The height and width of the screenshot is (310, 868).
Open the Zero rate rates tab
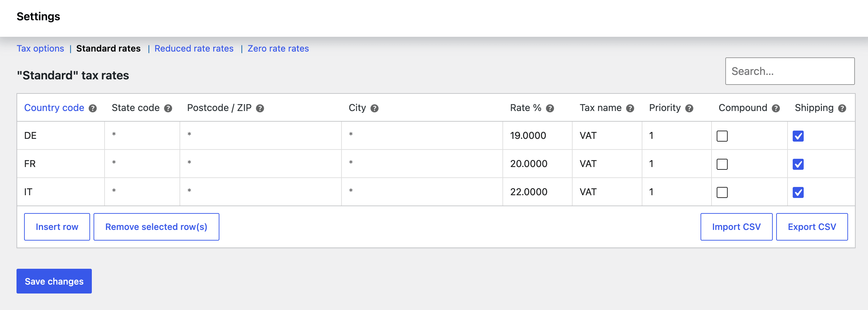click(x=278, y=48)
